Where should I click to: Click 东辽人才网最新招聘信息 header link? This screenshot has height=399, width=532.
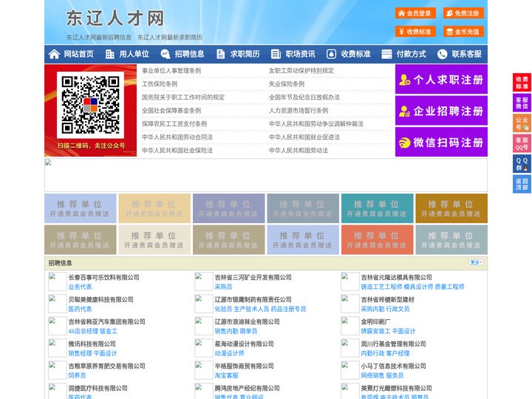point(99,38)
